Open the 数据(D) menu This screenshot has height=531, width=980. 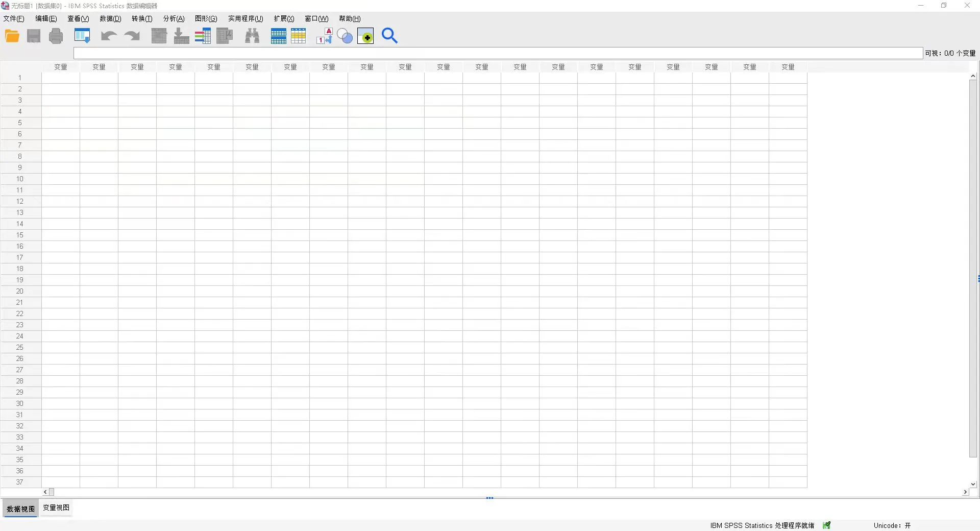pyautogui.click(x=110, y=18)
